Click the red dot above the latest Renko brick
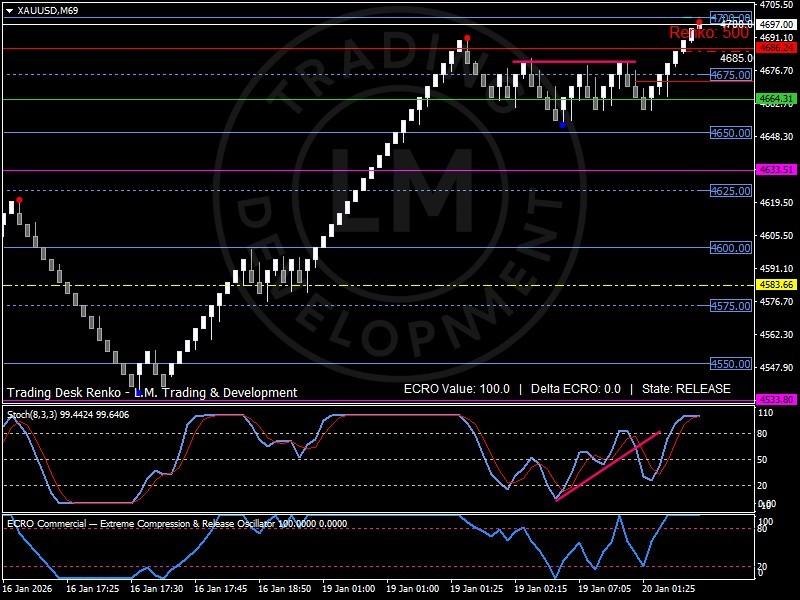The image size is (800, 600). coord(699,21)
